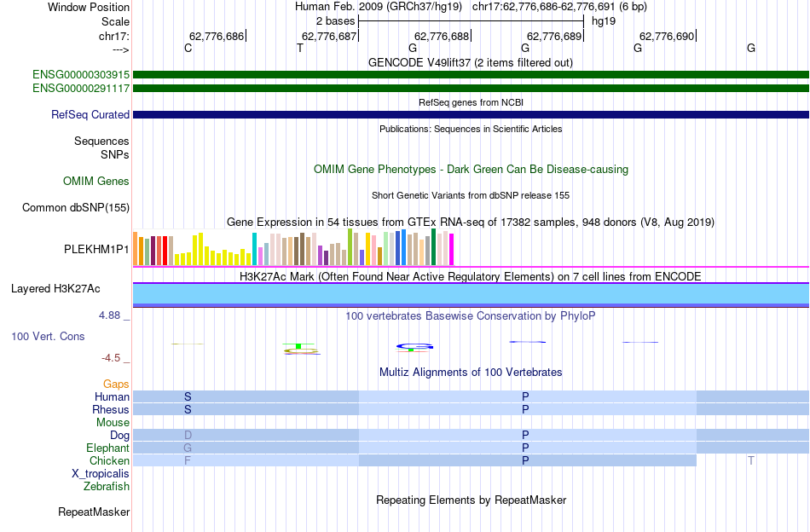Image resolution: width=810 pixels, height=532 pixels.
Task: Click the base letter T in the sequence row
Action: pos(300,48)
